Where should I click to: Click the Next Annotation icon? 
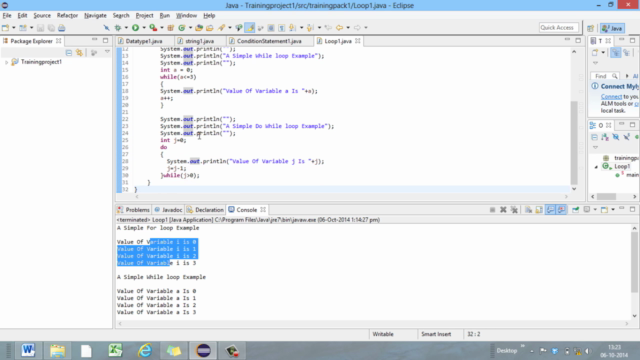pyautogui.click(x=293, y=28)
